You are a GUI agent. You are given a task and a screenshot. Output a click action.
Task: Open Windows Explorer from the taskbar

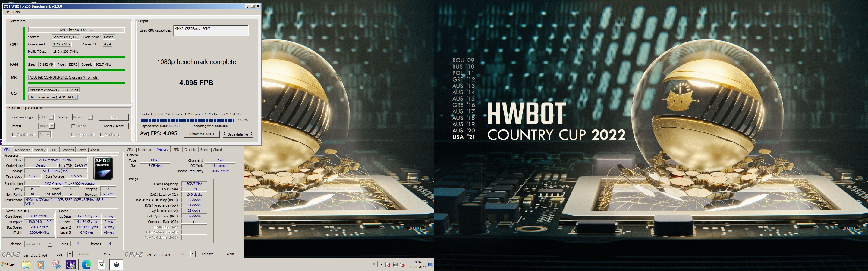coord(26,265)
